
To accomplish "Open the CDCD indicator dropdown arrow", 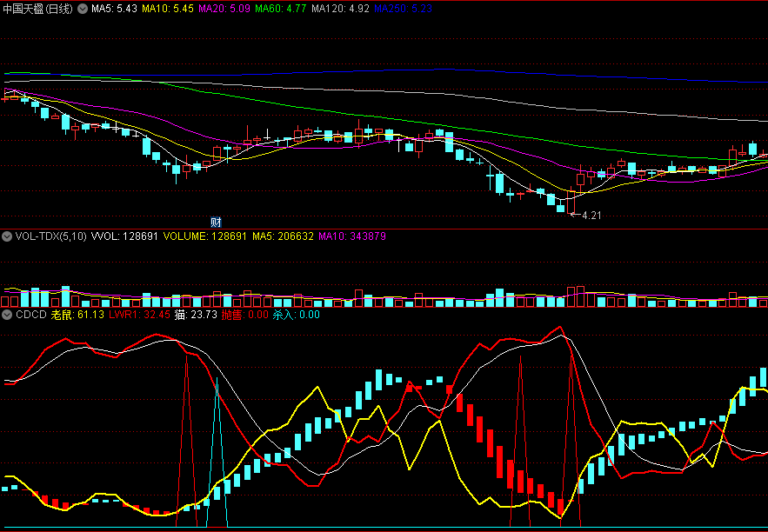I will (7, 315).
